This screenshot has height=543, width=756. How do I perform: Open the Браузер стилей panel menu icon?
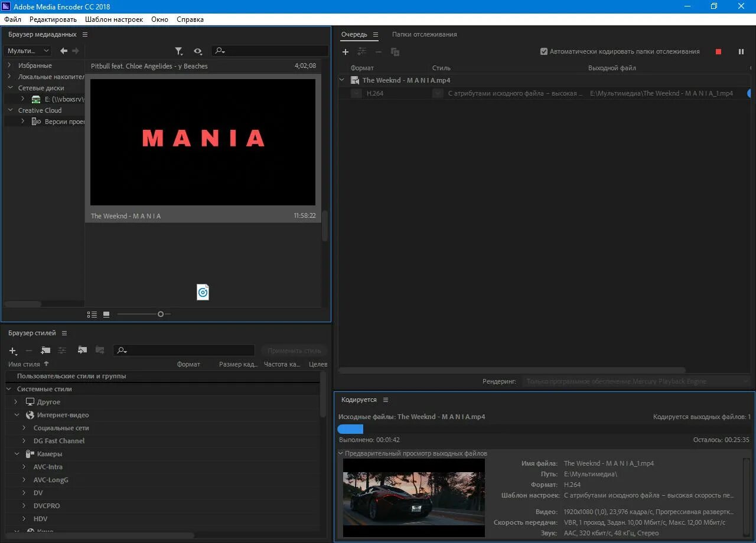click(x=64, y=333)
